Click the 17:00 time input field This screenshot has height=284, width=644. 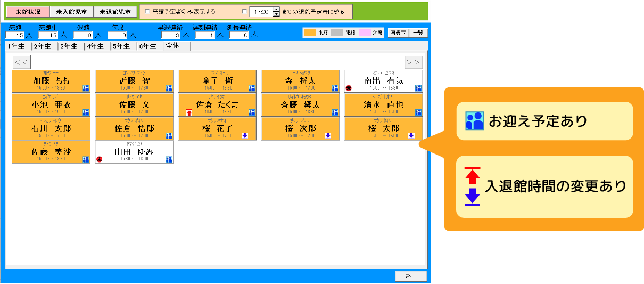[x=261, y=11]
